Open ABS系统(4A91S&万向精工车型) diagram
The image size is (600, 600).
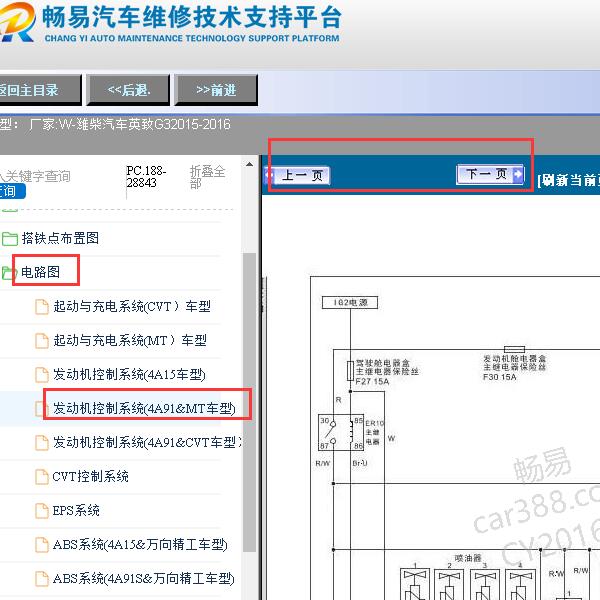click(143, 579)
